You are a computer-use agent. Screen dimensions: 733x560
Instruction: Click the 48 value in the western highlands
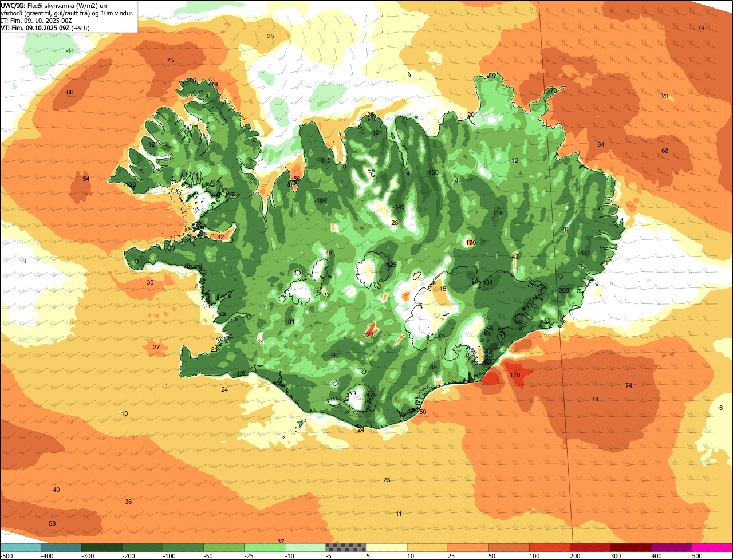pyautogui.click(x=329, y=254)
